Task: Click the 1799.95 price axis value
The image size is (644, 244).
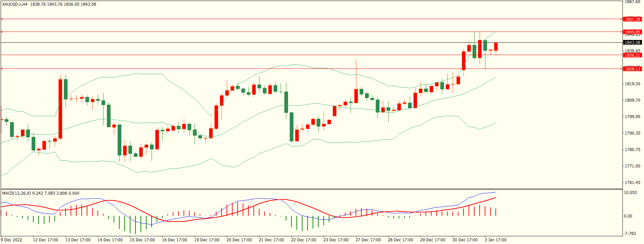Action: point(632,117)
